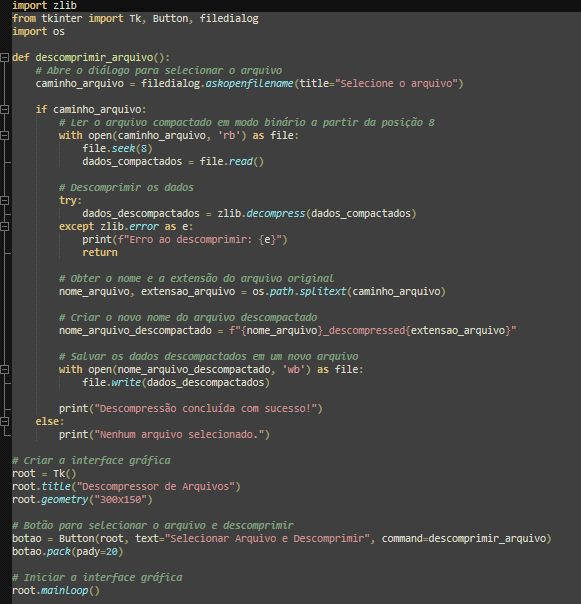Click comment about 'modo binário a partir da posição 8'
581x604 pixels.
tap(247, 122)
